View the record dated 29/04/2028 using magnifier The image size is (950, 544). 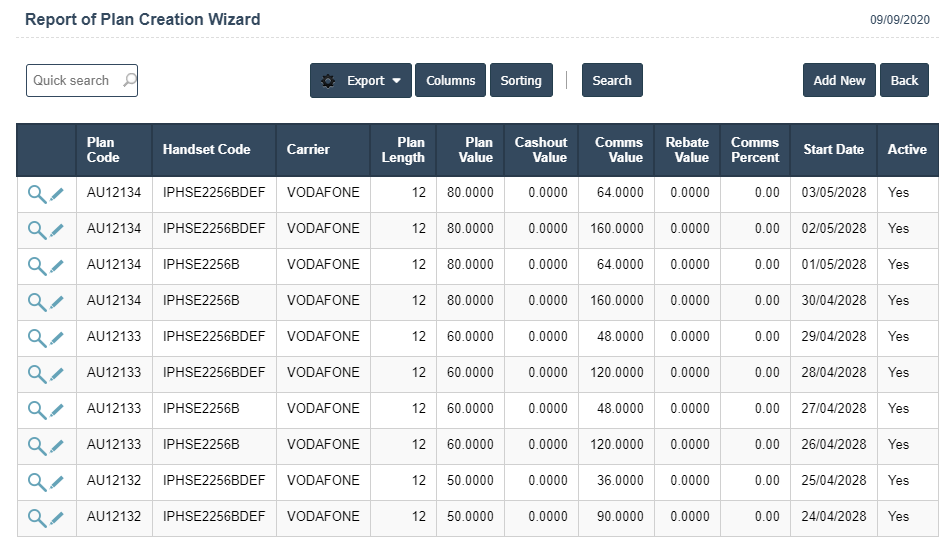tap(36, 338)
